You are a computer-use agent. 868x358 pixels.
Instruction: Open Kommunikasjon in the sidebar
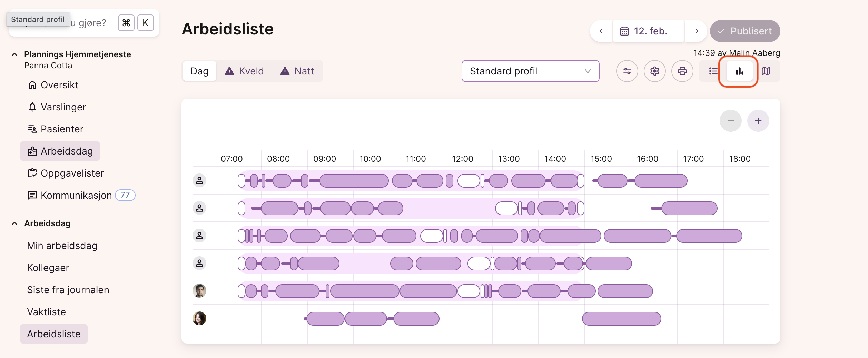(76, 195)
